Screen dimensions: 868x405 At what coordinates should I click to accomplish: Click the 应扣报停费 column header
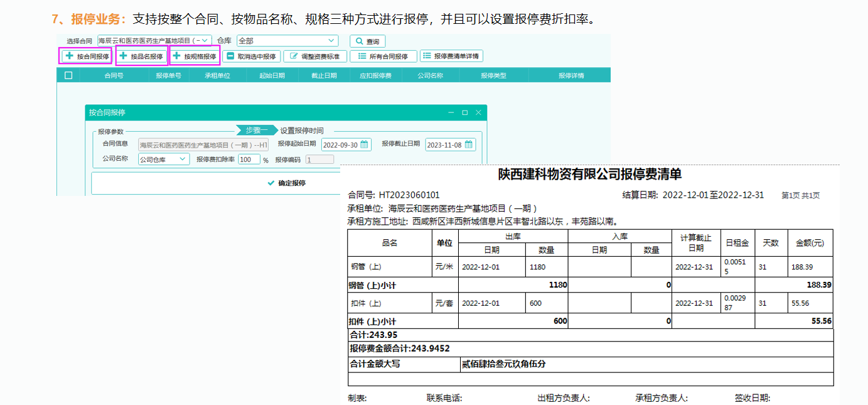[375, 75]
